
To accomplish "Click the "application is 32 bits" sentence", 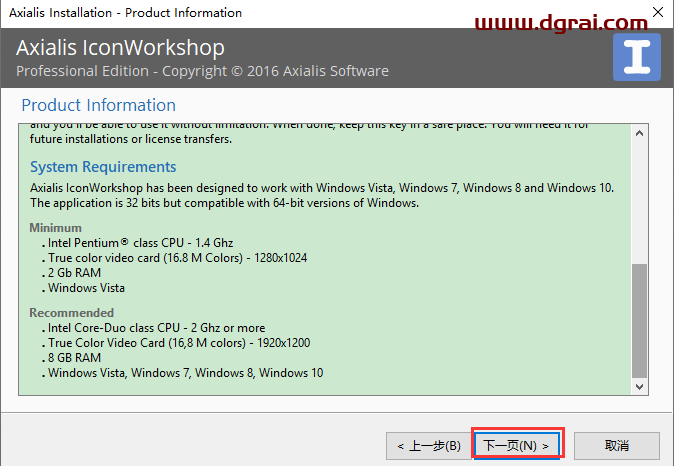I will point(224,203).
